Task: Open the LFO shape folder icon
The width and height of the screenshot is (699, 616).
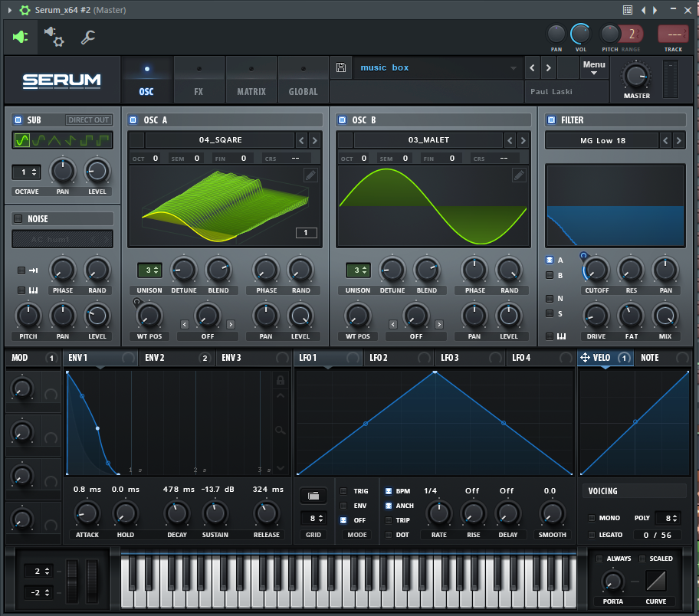Action: coord(313,496)
